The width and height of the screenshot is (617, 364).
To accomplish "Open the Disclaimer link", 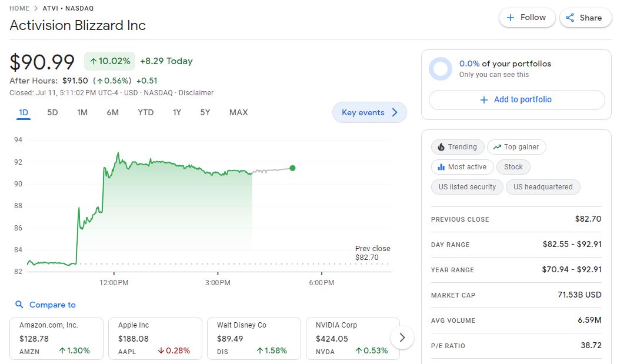I will click(x=196, y=93).
